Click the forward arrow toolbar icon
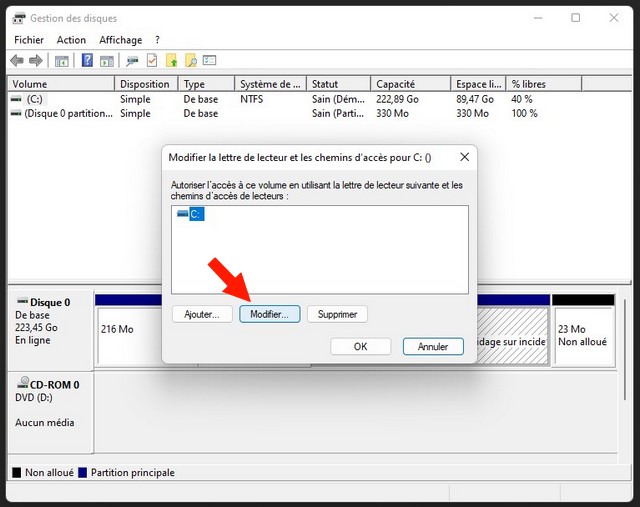 pyautogui.click(x=36, y=60)
